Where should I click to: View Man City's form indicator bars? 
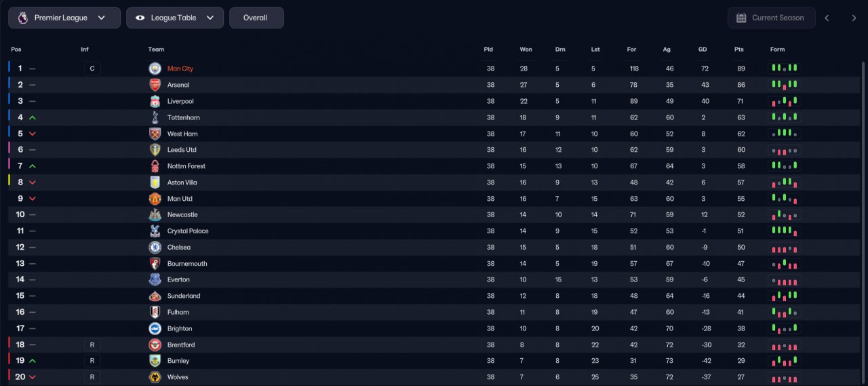tap(784, 69)
